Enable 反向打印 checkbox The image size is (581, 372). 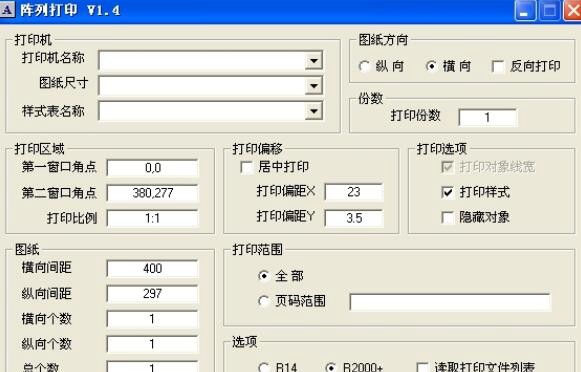click(x=498, y=67)
